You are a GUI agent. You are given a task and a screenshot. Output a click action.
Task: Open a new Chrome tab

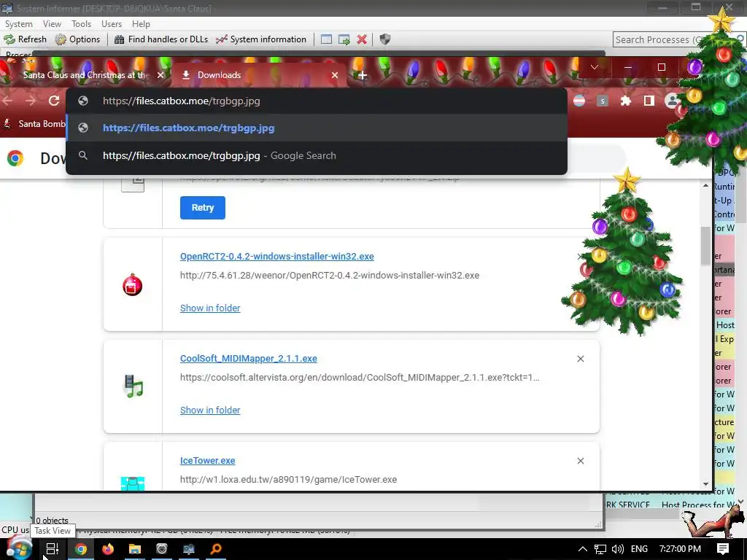pos(362,75)
